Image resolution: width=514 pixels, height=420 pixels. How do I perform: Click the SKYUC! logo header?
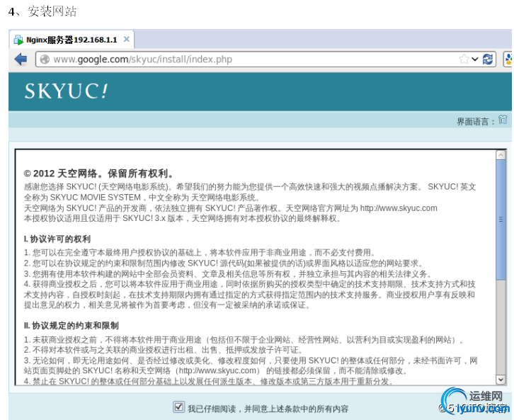point(66,91)
